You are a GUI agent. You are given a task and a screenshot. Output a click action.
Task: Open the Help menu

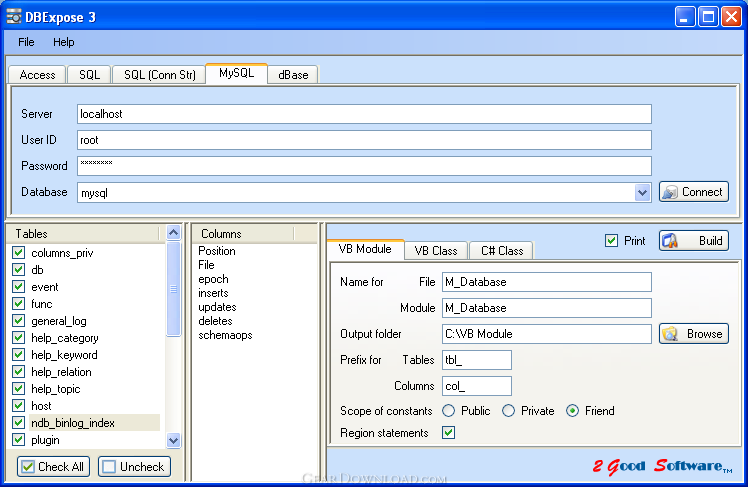click(63, 42)
